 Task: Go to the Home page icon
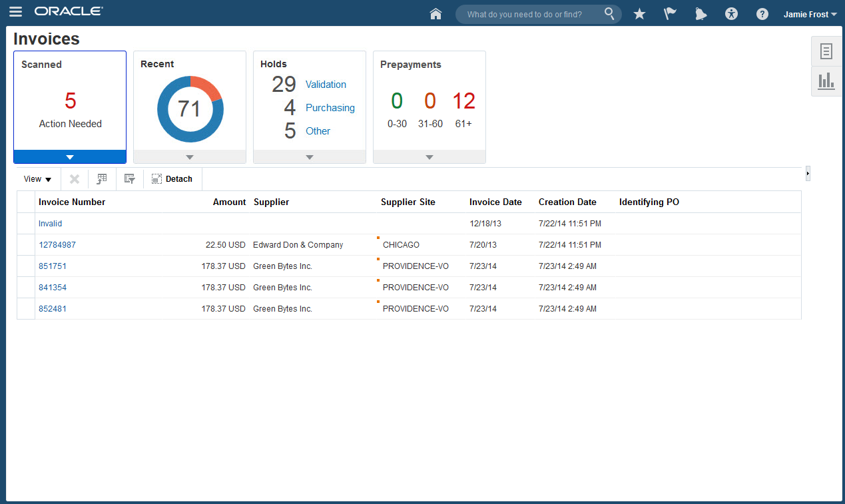point(435,14)
